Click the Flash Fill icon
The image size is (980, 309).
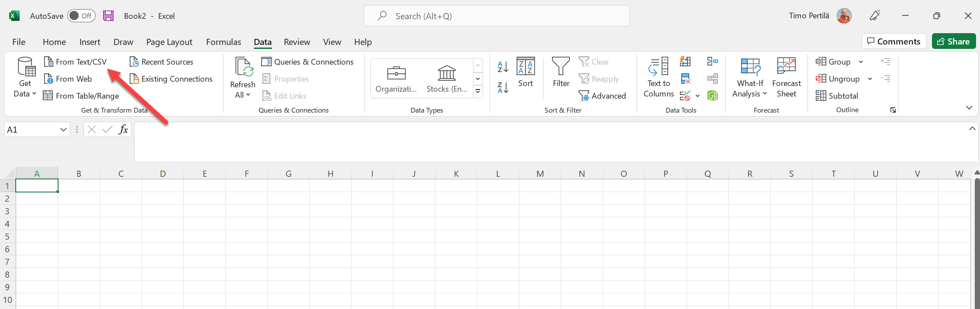(685, 62)
